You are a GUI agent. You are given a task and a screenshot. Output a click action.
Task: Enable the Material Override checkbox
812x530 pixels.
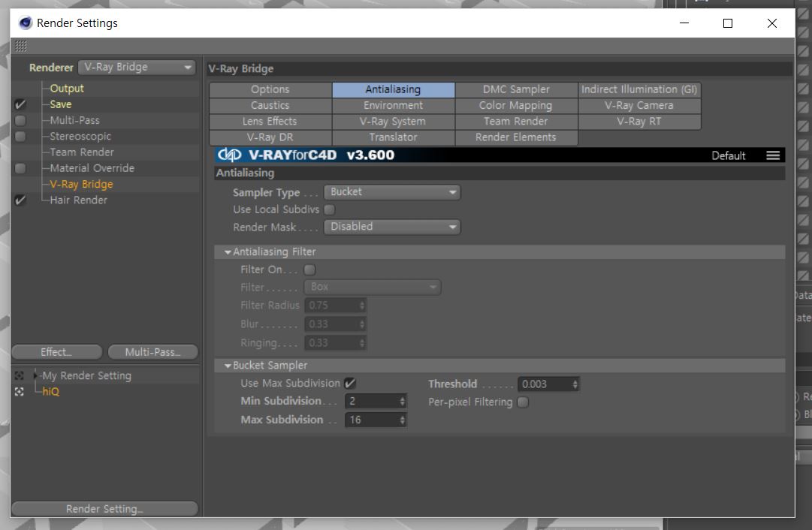coord(20,168)
